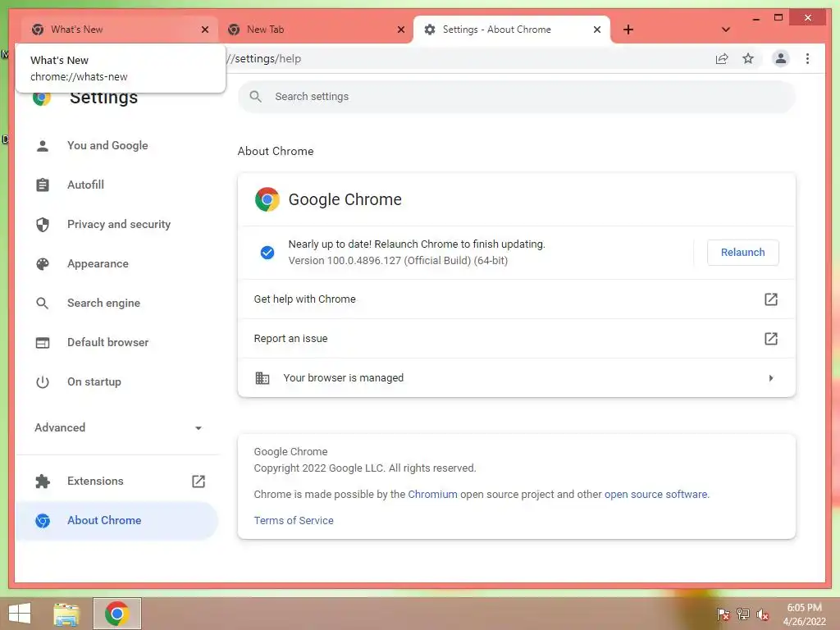Click the network tray icon
Screen dimensions: 840x630
[x=743, y=614]
